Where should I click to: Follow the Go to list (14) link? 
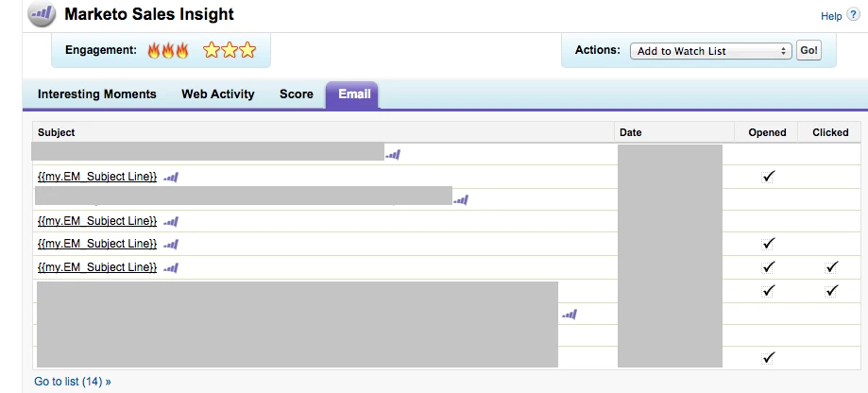pyautogui.click(x=73, y=382)
